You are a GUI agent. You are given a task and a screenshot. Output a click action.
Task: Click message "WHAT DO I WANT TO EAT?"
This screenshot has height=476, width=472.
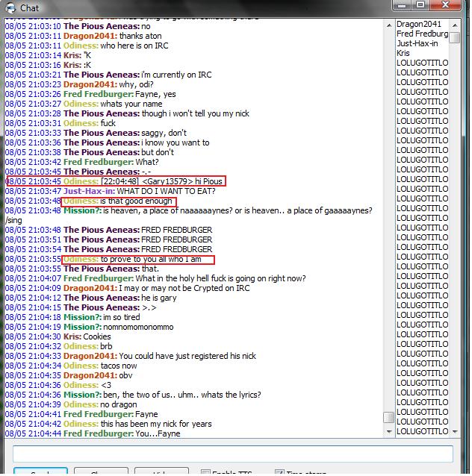(166, 191)
